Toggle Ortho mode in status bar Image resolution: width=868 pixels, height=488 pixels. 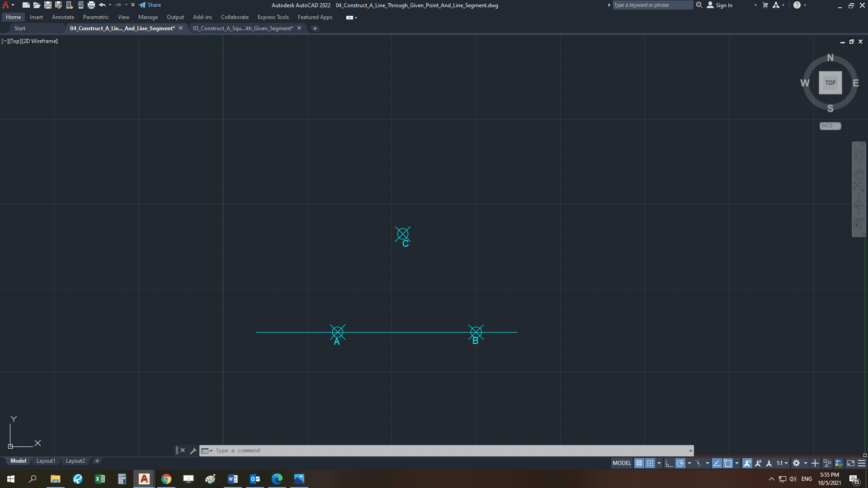(x=669, y=463)
